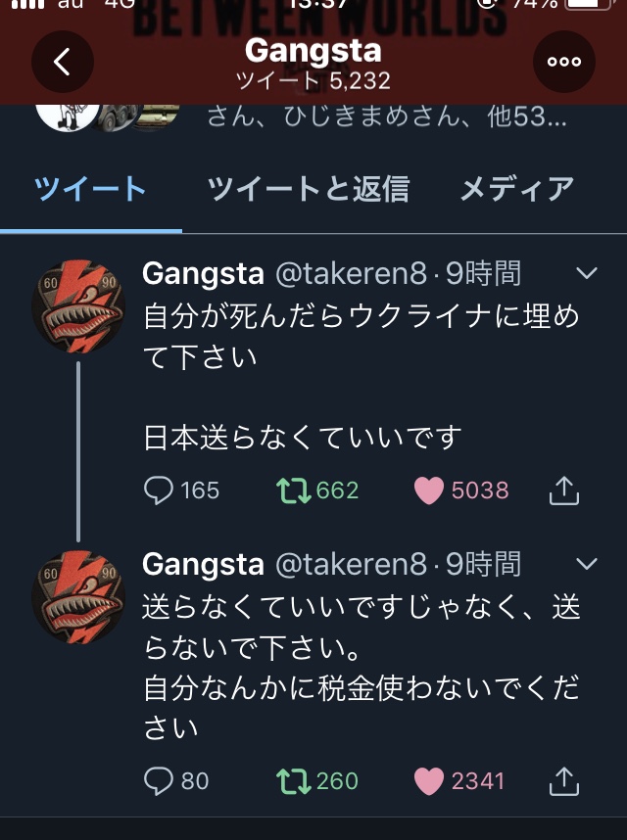Open the three-dot options menu on profile
Viewport: 627px width, 840px height.
pyautogui.click(x=563, y=61)
